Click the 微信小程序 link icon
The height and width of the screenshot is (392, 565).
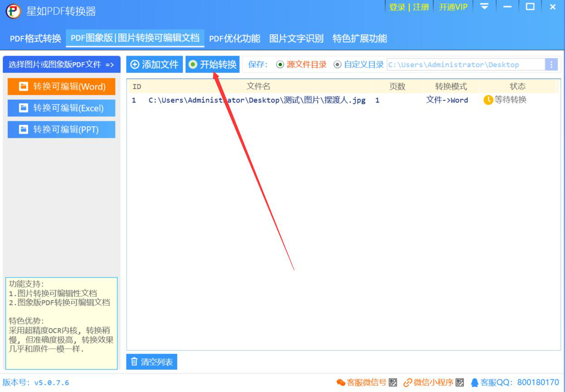click(x=408, y=382)
